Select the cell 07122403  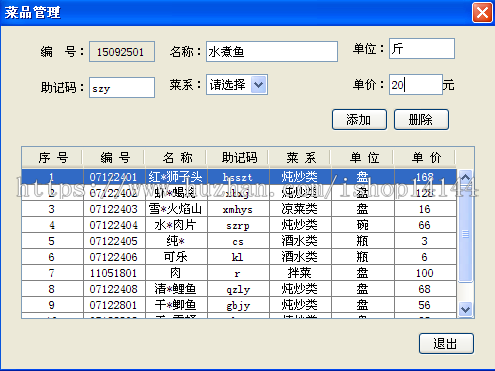click(114, 209)
